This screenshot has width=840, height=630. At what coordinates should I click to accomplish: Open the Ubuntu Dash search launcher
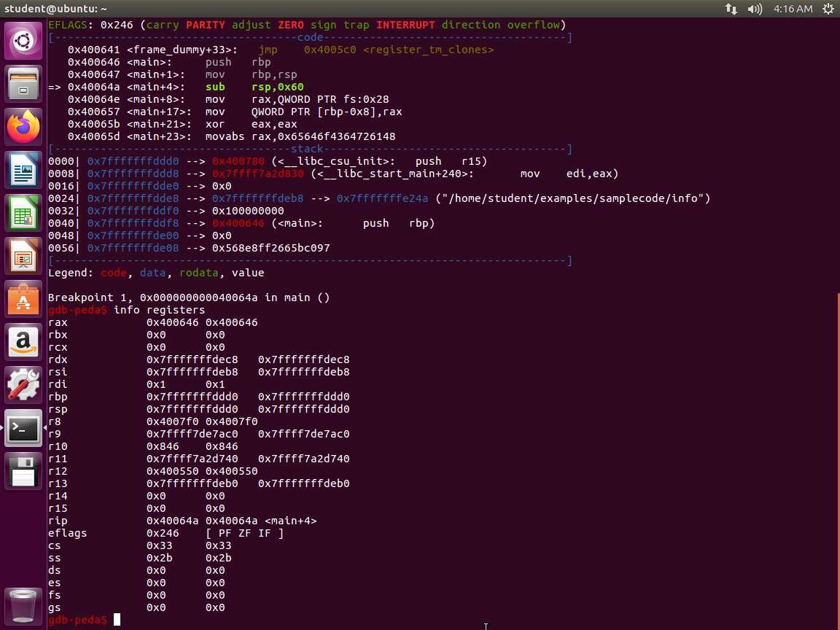(x=23, y=40)
